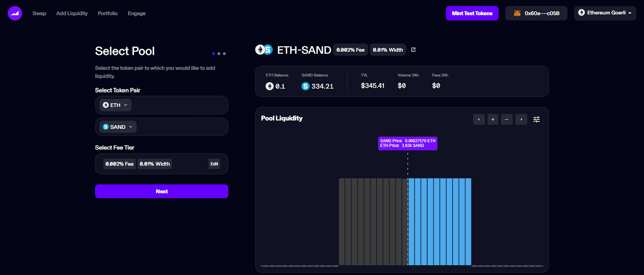
Task: Pan the liquidity chart right with arrow
Action: coord(521,119)
